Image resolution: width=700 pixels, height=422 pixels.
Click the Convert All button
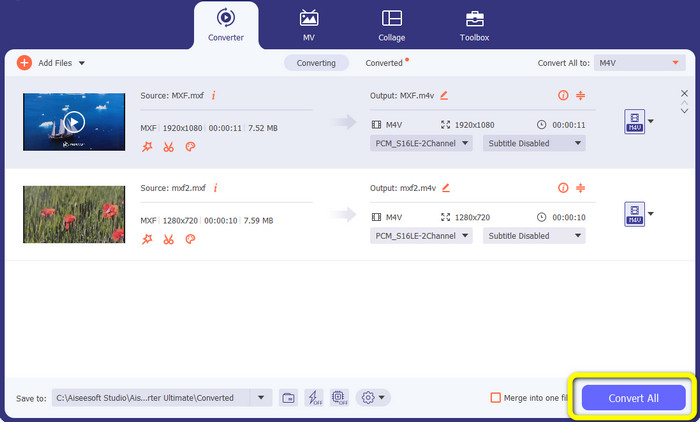point(633,398)
